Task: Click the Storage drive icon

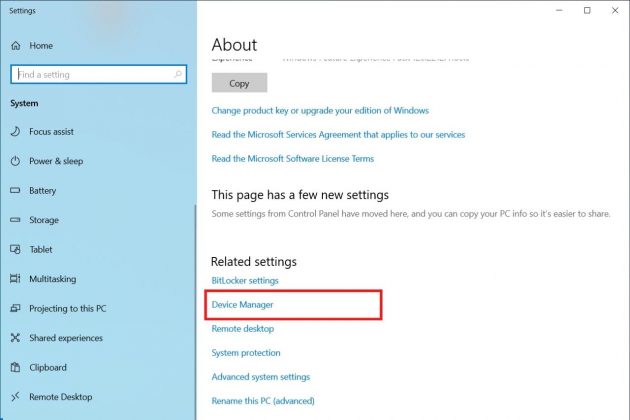Action: coord(15,220)
